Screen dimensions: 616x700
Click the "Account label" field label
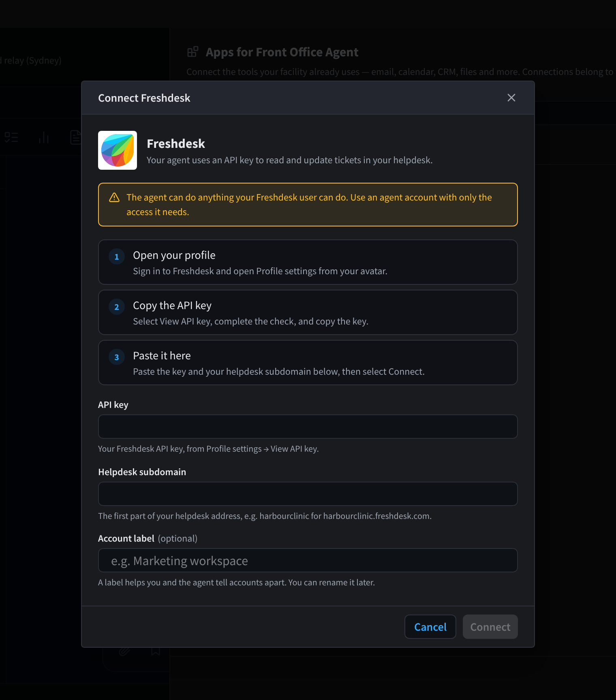[x=126, y=538]
